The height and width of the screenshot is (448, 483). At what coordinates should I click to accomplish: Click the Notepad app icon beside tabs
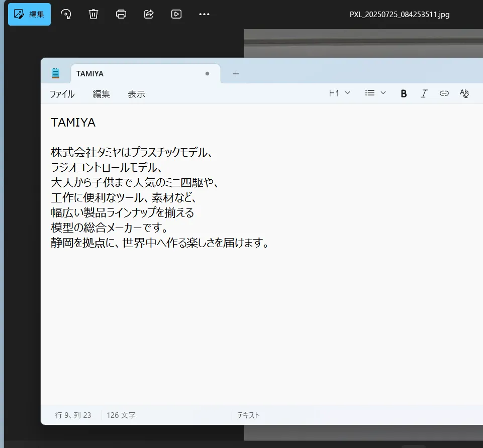click(x=56, y=73)
